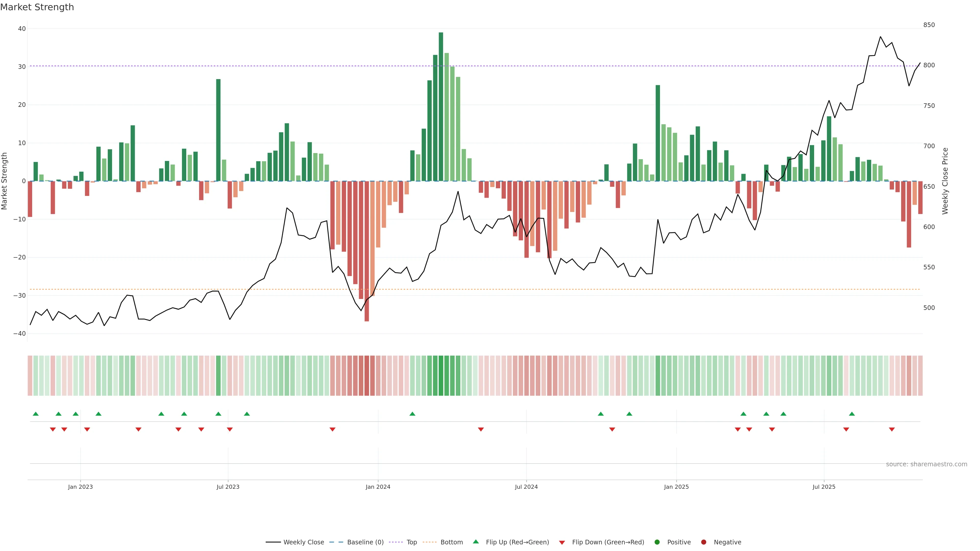Click first red flip-down triangle marker
The width and height of the screenshot is (980, 551).
click(53, 429)
